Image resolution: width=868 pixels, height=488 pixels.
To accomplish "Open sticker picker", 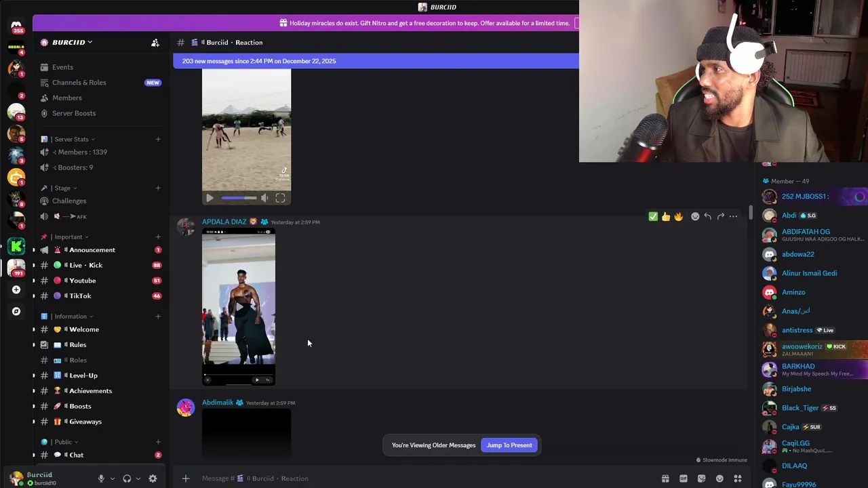I will [701, 479].
